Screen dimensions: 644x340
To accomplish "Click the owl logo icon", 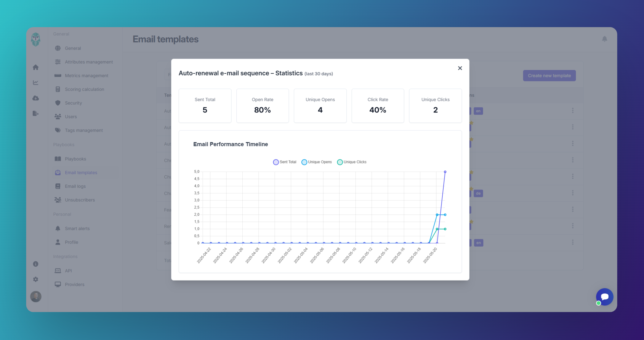I will click(36, 39).
